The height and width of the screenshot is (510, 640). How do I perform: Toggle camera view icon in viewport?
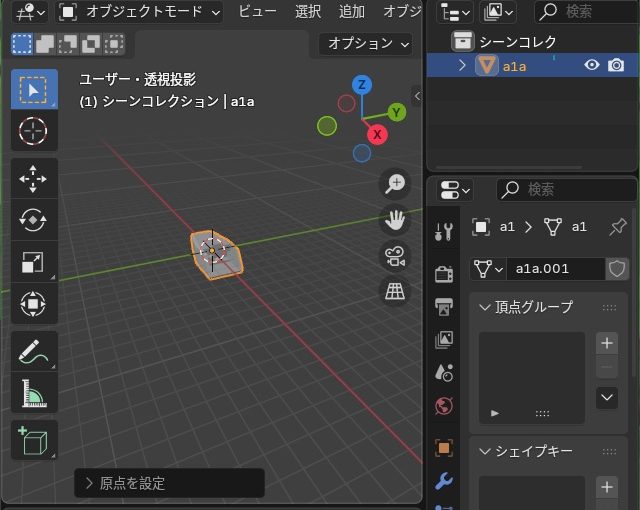pyautogui.click(x=395, y=257)
